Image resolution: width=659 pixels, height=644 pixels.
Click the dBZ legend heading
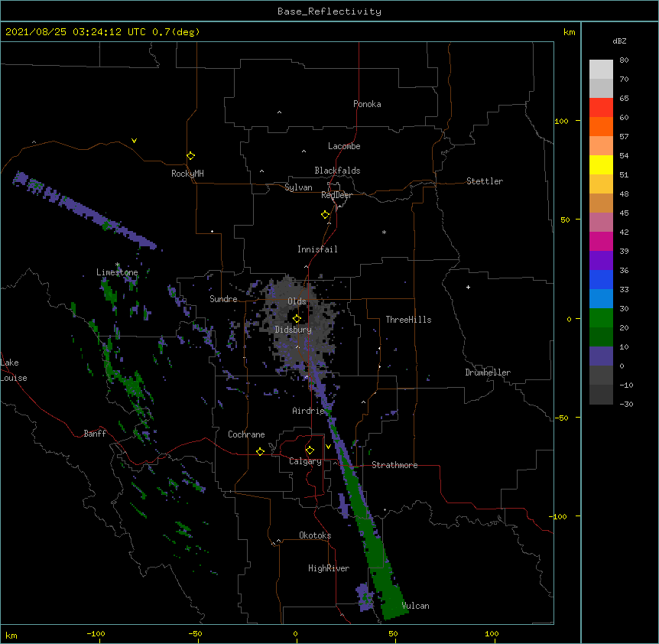coord(619,41)
